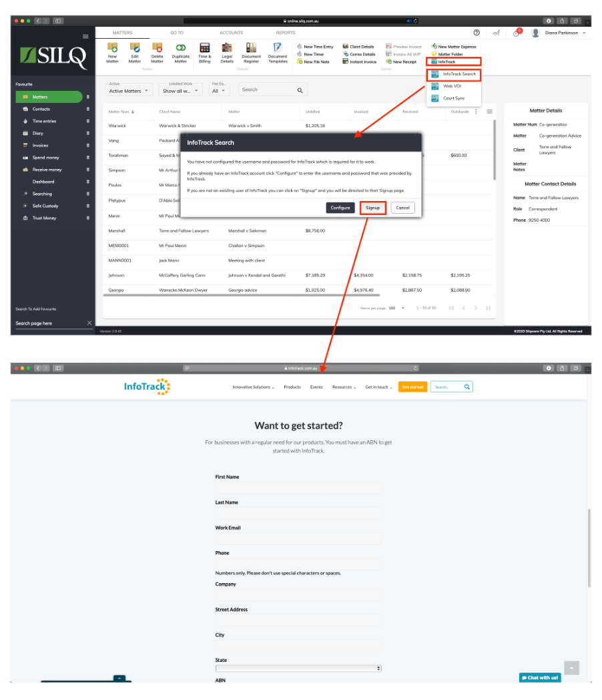Click the Configure button
The height and width of the screenshot is (700, 602).
pos(340,208)
